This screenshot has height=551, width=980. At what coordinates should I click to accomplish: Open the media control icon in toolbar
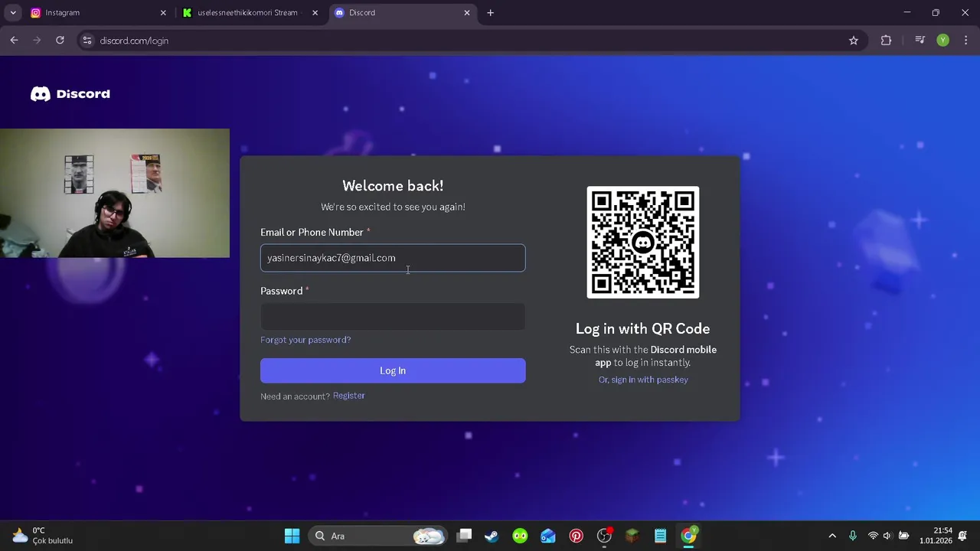[x=920, y=41]
